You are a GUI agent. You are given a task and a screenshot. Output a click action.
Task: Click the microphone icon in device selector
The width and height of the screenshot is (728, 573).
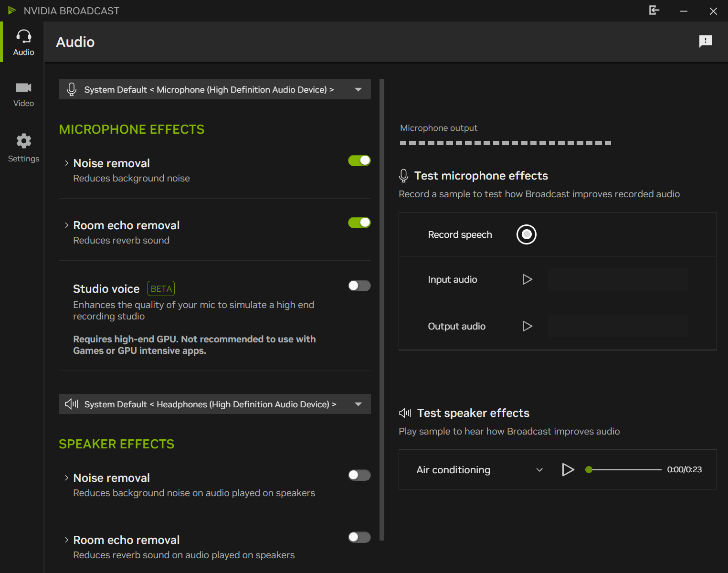tap(72, 89)
